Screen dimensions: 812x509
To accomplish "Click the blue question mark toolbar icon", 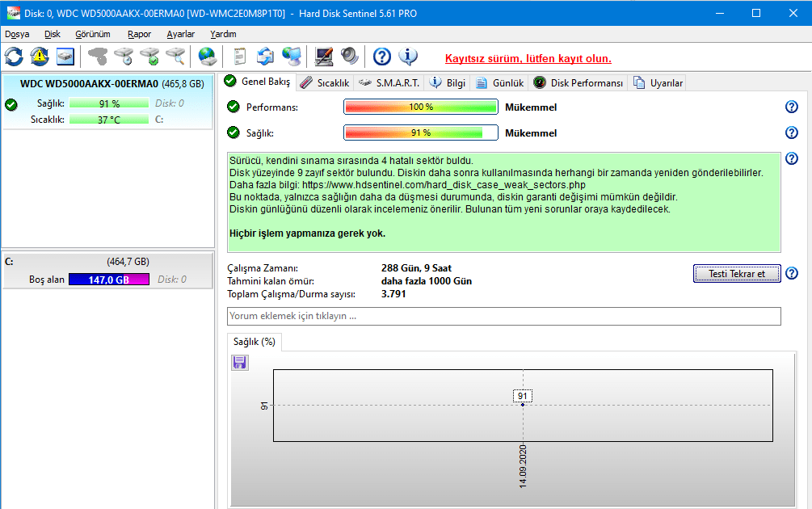I will point(382,57).
